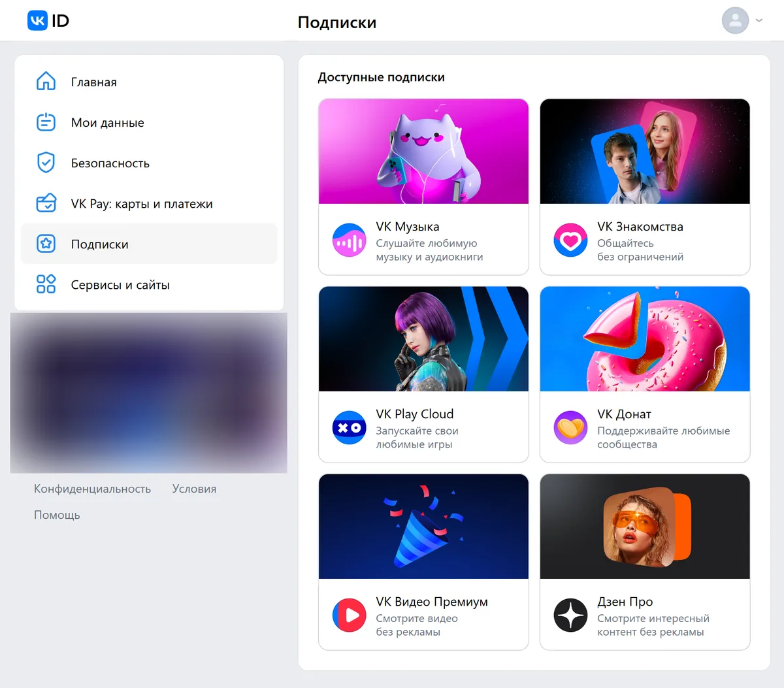Click the Мои данные icon
Image resolution: width=784 pixels, height=688 pixels.
[x=46, y=122]
